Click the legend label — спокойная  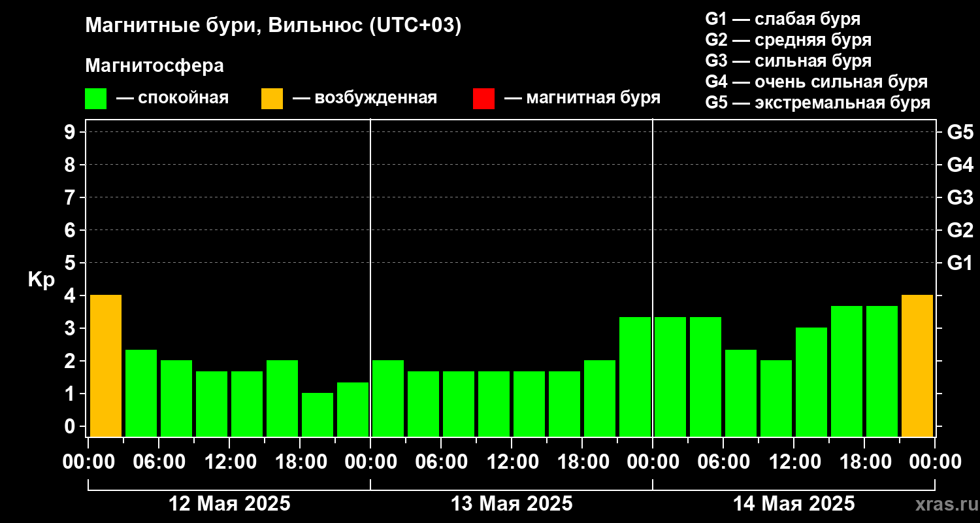point(172,98)
